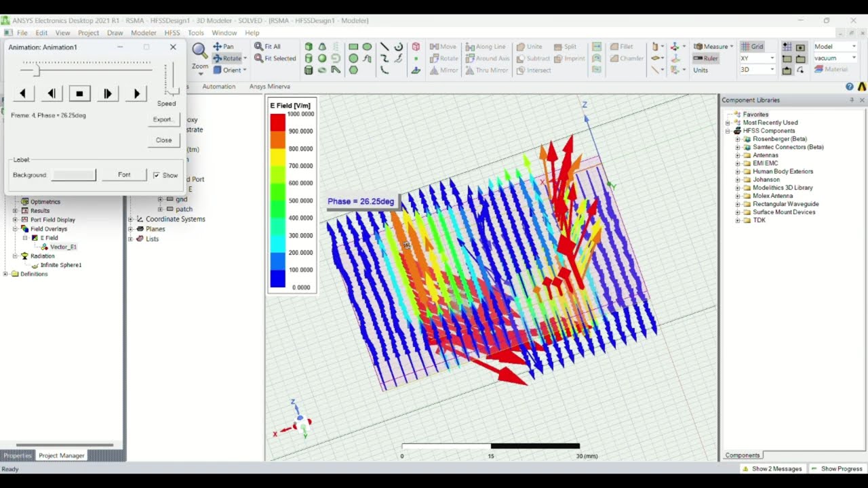Expand the Results tree node
This screenshot has width=868, height=488.
[15, 211]
